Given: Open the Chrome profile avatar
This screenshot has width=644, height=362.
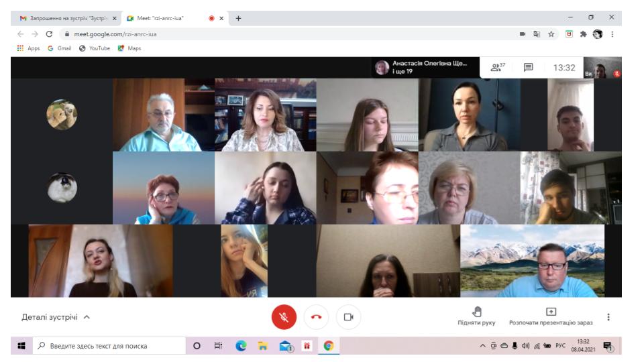Looking at the screenshot, I should click(x=598, y=34).
